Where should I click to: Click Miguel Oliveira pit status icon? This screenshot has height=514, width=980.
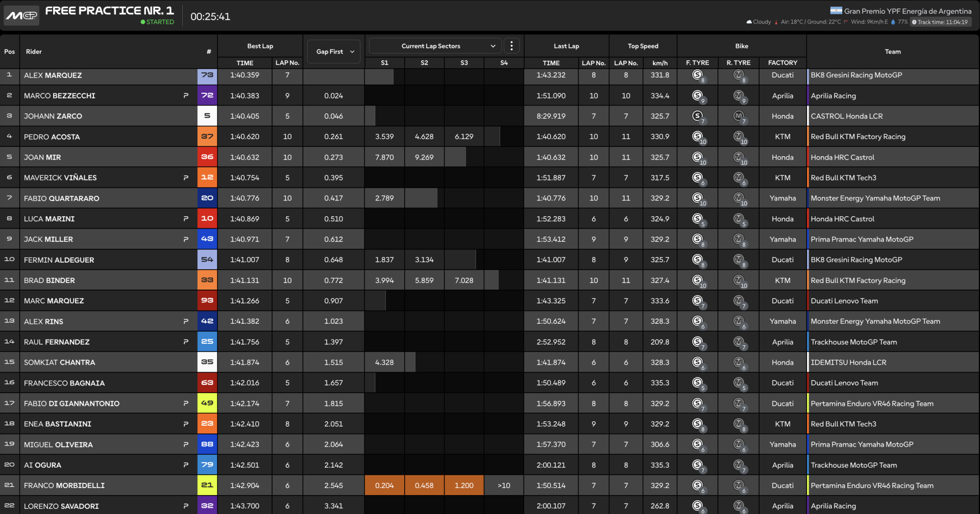(x=186, y=445)
